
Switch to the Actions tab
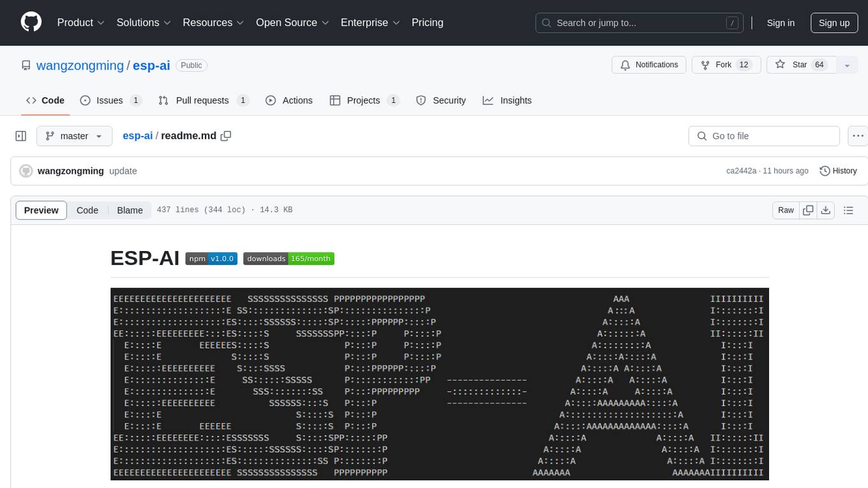coord(289,100)
